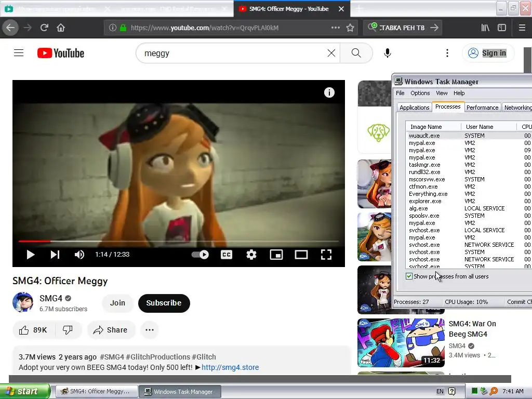Reload the page with the refresh icon
Screen dimensions: 532x399
pos(44,28)
